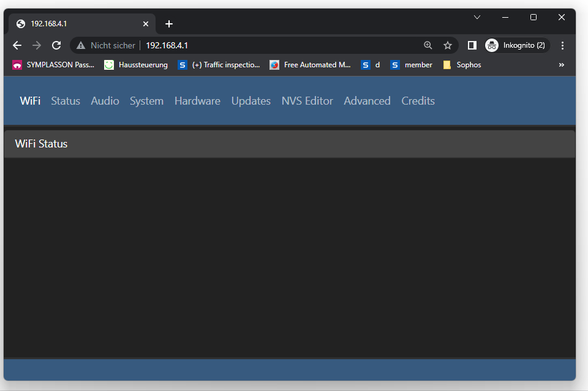Open the search tabs chevron in title bar
588x391 pixels.
[477, 17]
